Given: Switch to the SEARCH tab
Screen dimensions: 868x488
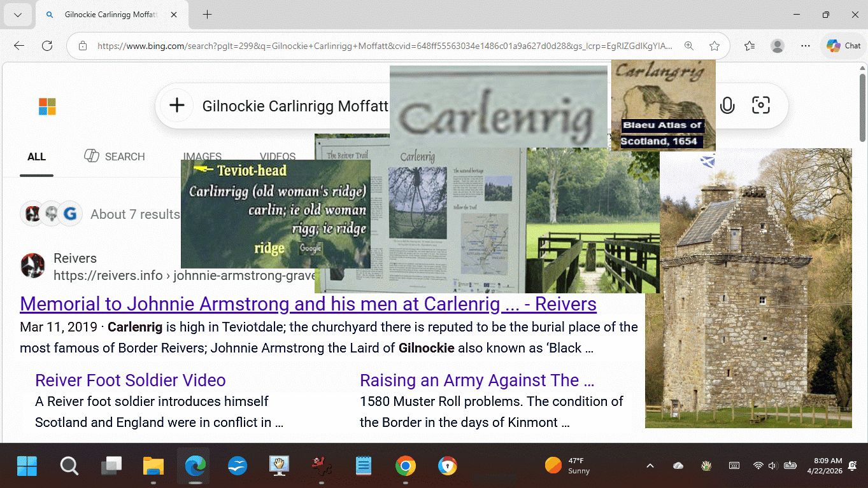Looking at the screenshot, I should coord(115,157).
